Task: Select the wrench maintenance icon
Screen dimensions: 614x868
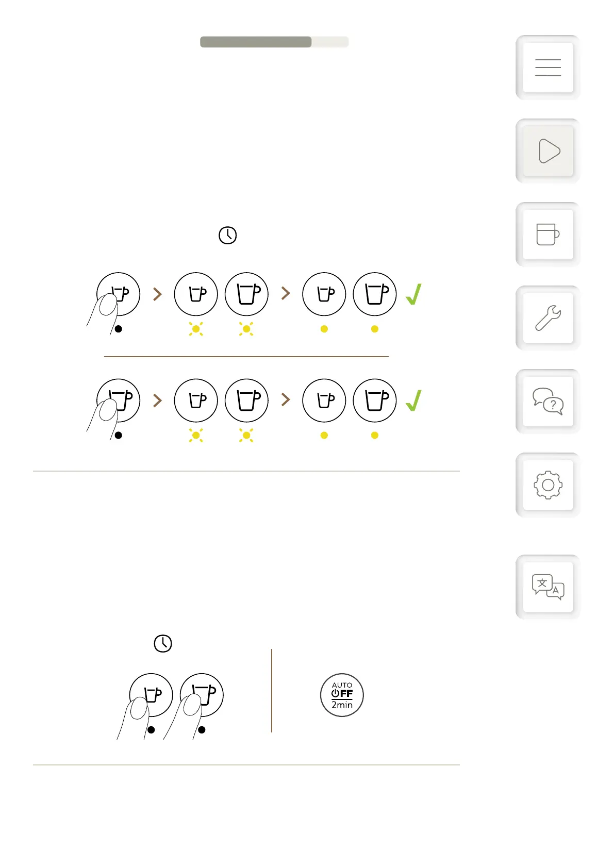Action: point(547,318)
